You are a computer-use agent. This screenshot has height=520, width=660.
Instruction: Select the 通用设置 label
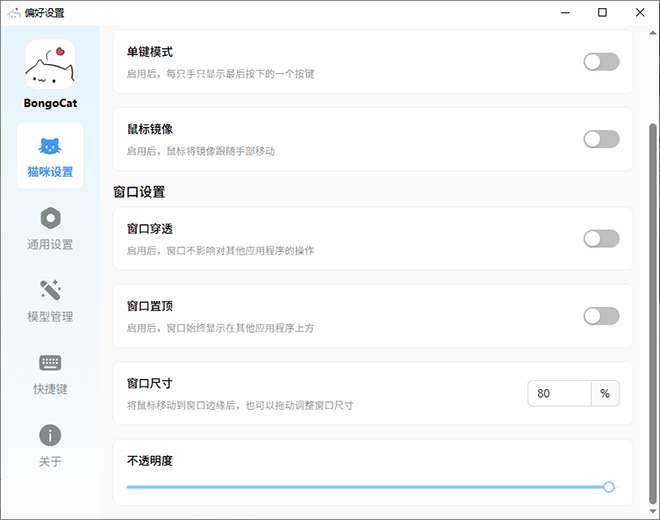point(50,244)
